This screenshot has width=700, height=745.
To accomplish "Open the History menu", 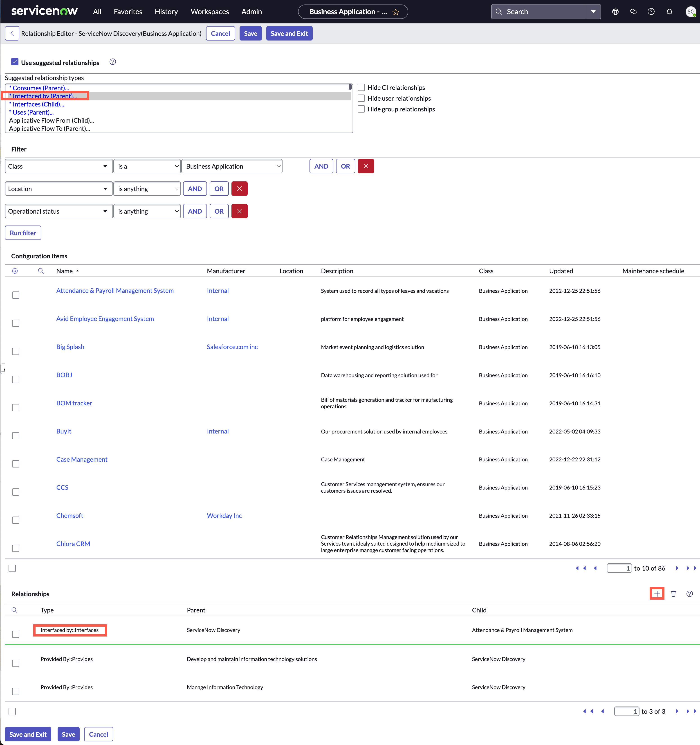I will (x=166, y=12).
